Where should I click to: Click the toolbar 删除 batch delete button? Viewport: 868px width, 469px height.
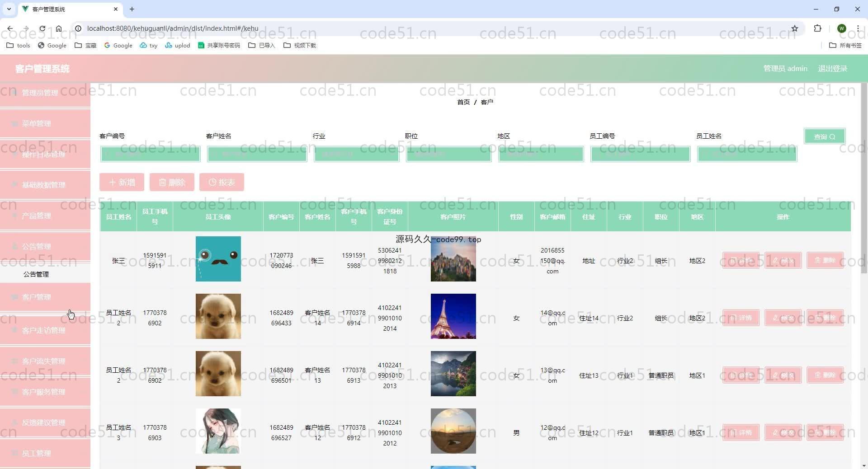172,182
